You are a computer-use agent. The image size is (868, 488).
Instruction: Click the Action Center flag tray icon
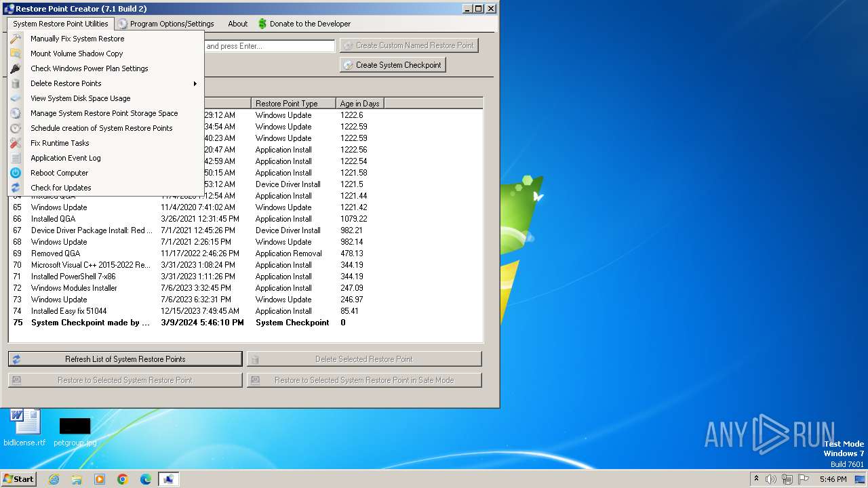click(x=804, y=479)
